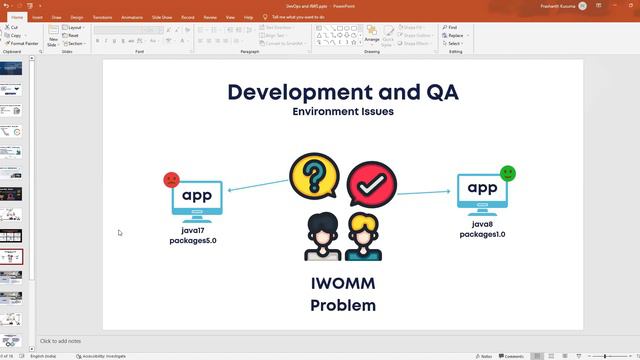Image resolution: width=640 pixels, height=360 pixels.
Task: Click Decrease Font Size icon
Action: (177, 30)
